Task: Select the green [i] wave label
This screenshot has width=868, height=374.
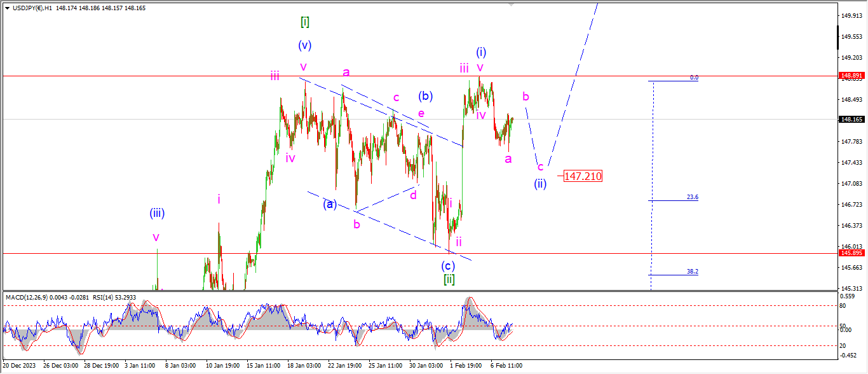Action: pyautogui.click(x=305, y=22)
